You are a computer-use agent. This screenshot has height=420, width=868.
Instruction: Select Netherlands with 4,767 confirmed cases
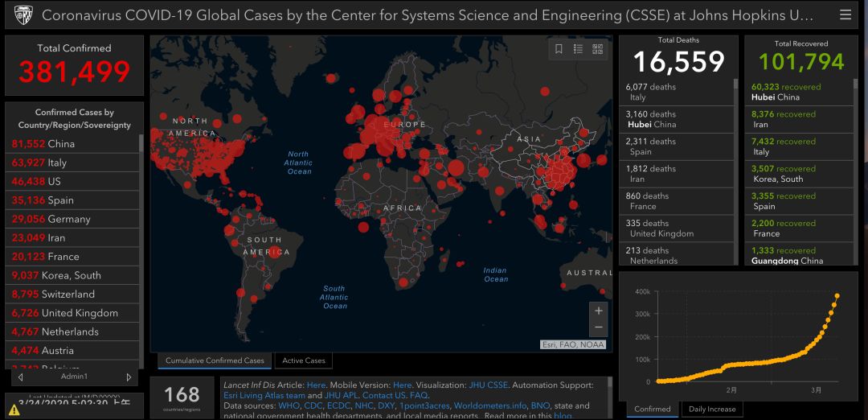[72, 332]
